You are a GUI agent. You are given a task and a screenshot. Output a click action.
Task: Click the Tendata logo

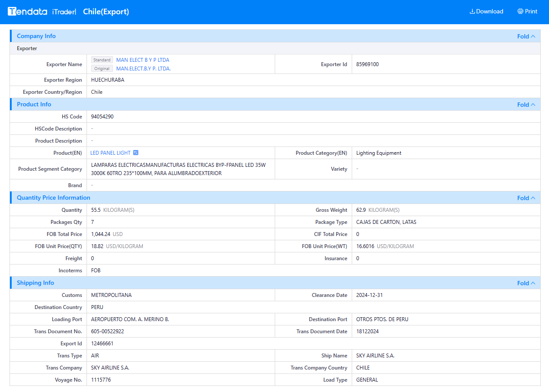(x=27, y=12)
